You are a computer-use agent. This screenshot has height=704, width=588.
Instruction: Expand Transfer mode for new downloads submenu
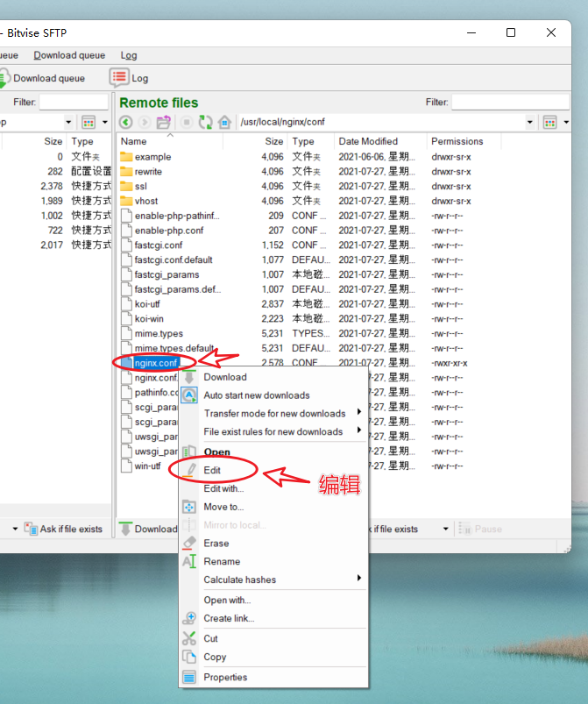click(359, 412)
